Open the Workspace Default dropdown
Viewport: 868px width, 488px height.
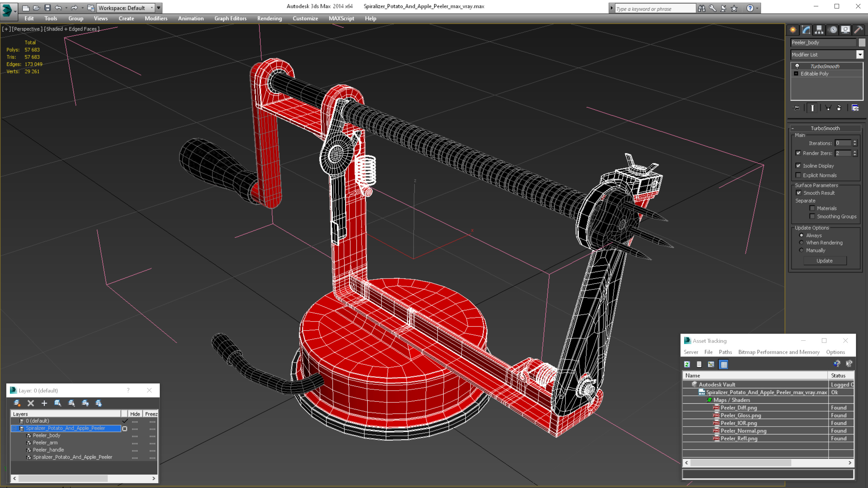152,8
